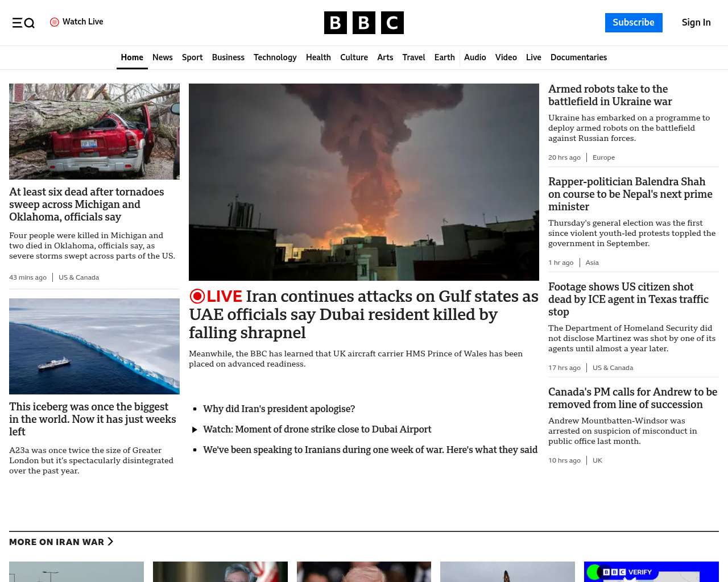Open the crushed red car thumbnail
The height and width of the screenshot is (582, 728).
(94, 131)
